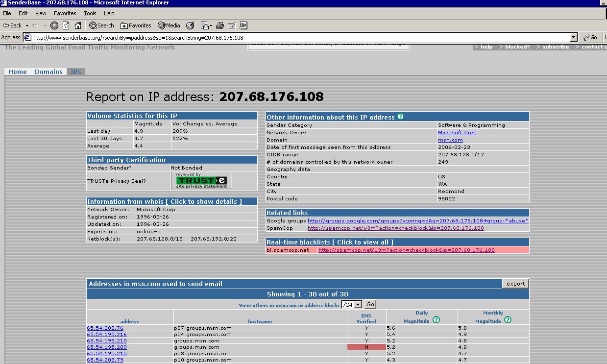Open IP address 65.54.195.209 link
Image resolution: width=607 pixels, height=364 pixels.
(107, 347)
